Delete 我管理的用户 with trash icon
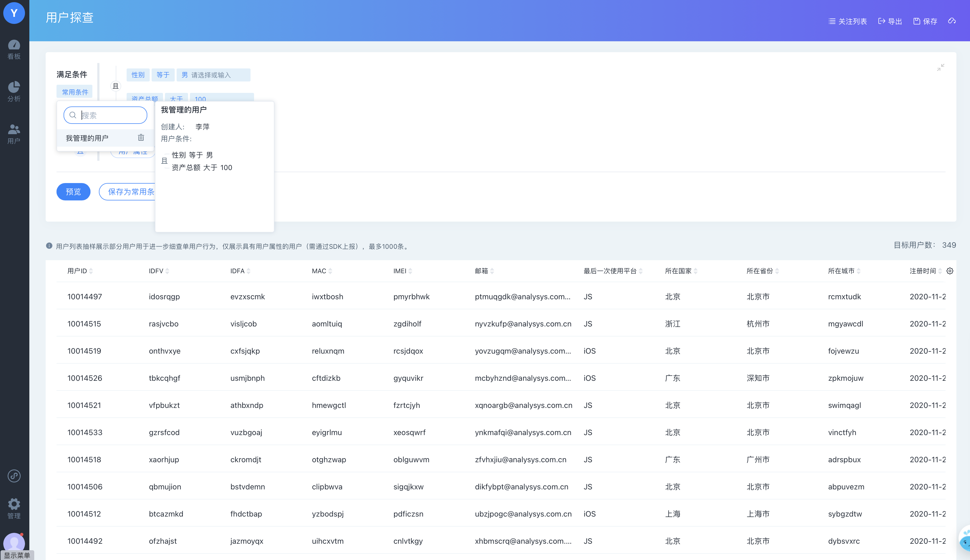 tap(141, 138)
